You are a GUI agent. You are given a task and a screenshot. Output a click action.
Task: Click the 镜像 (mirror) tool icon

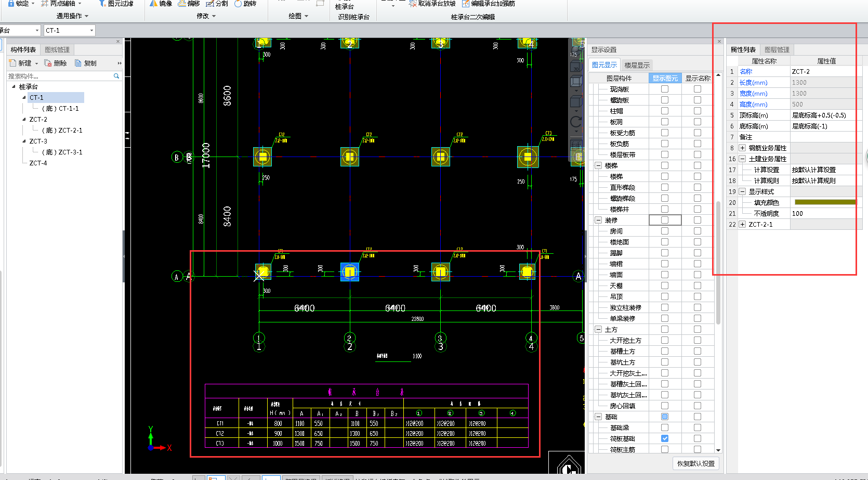point(153,3)
